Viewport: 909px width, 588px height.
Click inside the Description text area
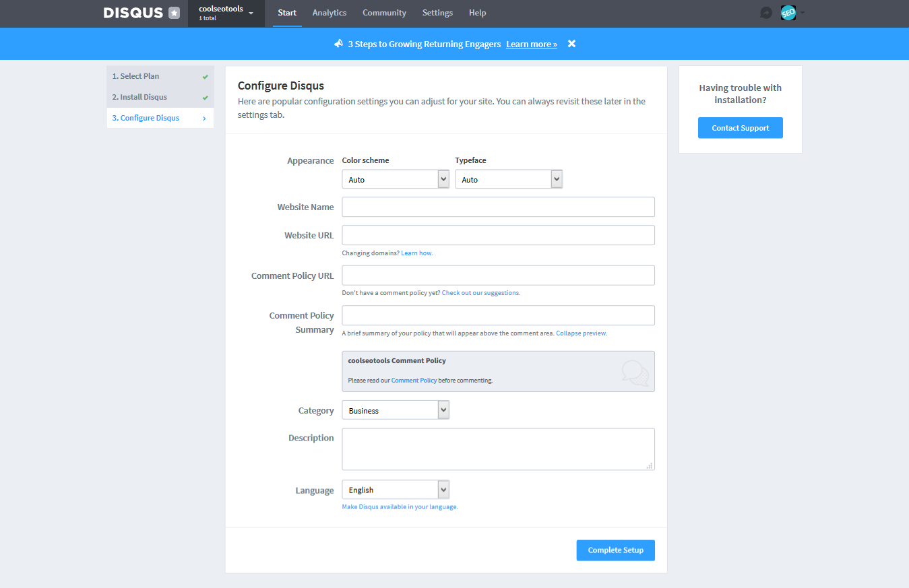tap(498, 449)
